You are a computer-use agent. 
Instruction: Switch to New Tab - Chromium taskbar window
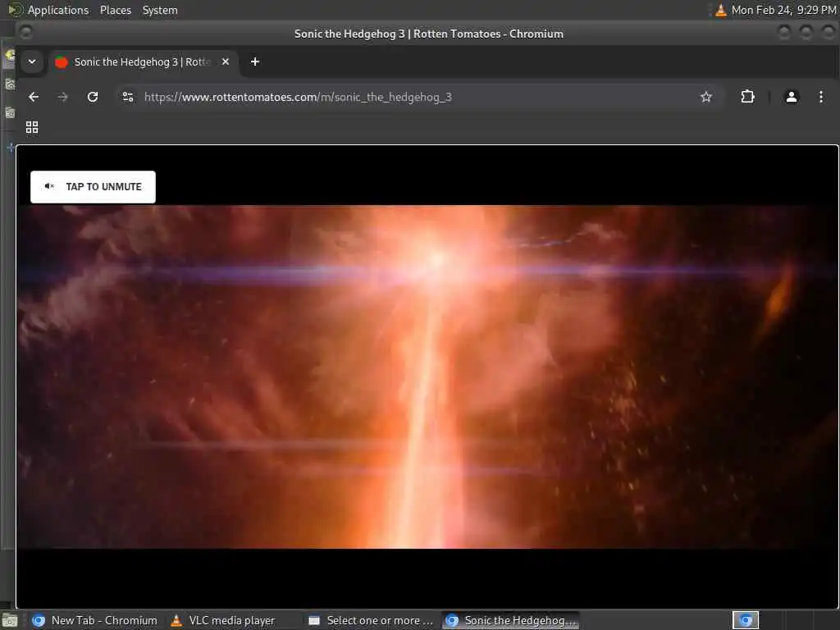point(95,620)
